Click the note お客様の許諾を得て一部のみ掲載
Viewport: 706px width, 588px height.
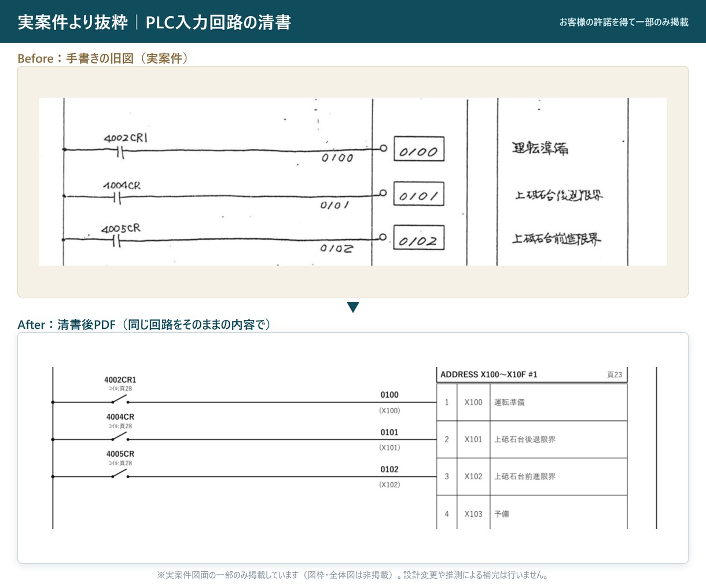[x=624, y=22]
